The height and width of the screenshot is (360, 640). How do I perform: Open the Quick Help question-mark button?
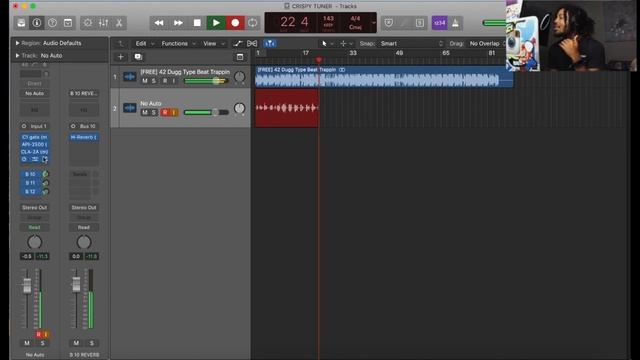pyautogui.click(x=52, y=23)
